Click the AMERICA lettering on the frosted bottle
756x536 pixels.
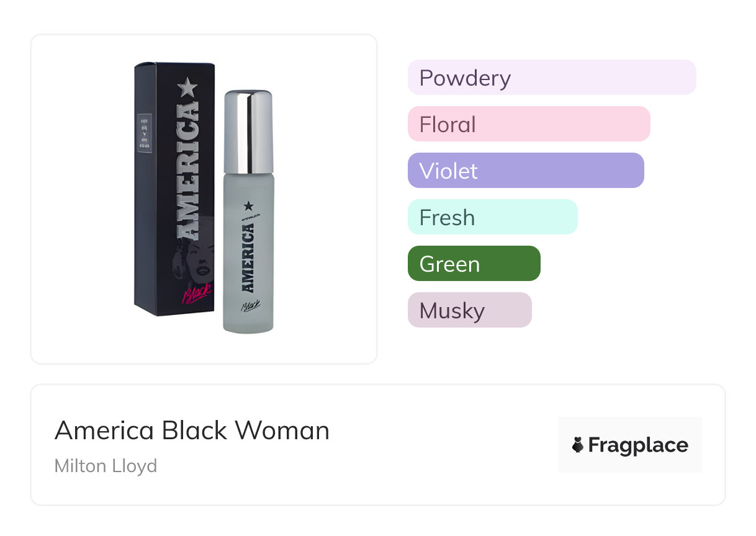[248, 257]
